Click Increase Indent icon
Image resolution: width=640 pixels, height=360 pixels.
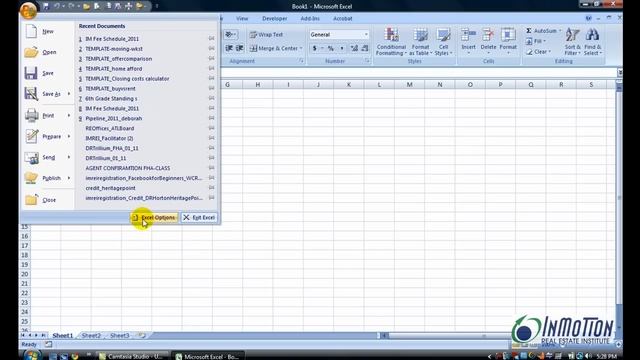240,48
